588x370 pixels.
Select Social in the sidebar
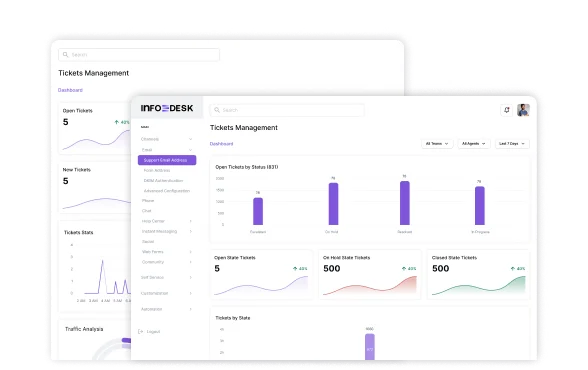[148, 242]
